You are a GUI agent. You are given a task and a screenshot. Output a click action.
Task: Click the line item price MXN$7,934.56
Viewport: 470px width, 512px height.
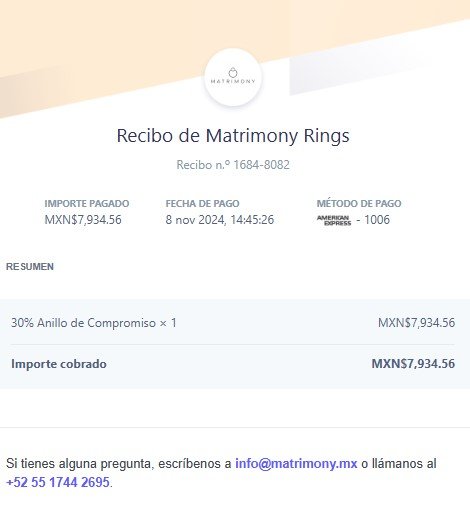(x=416, y=323)
